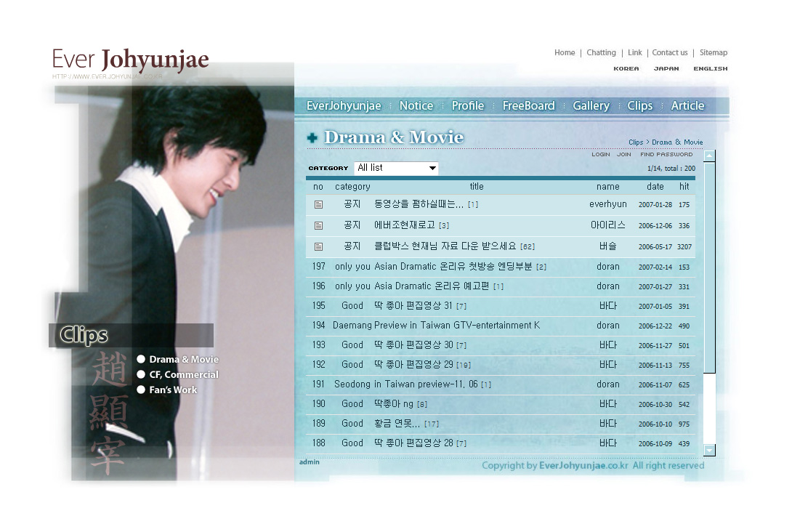Open Contact us page
Viewport: 792px width, 532px height.
670,52
